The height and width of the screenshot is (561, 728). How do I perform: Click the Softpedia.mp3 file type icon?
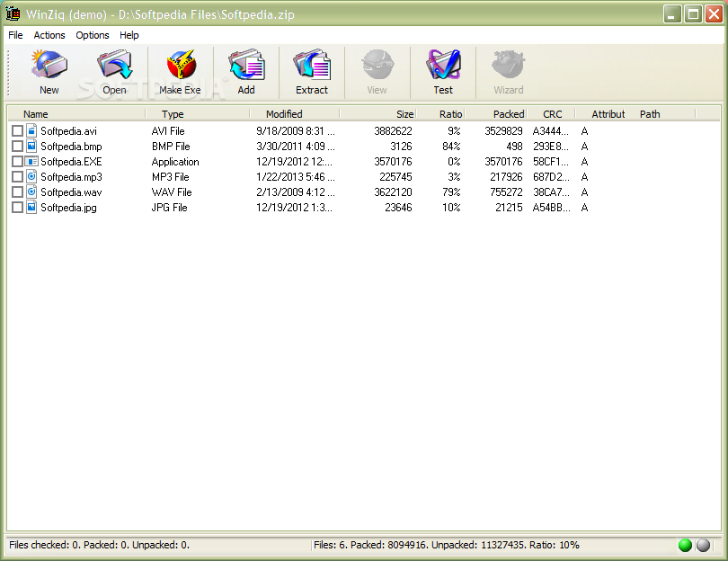point(31,176)
